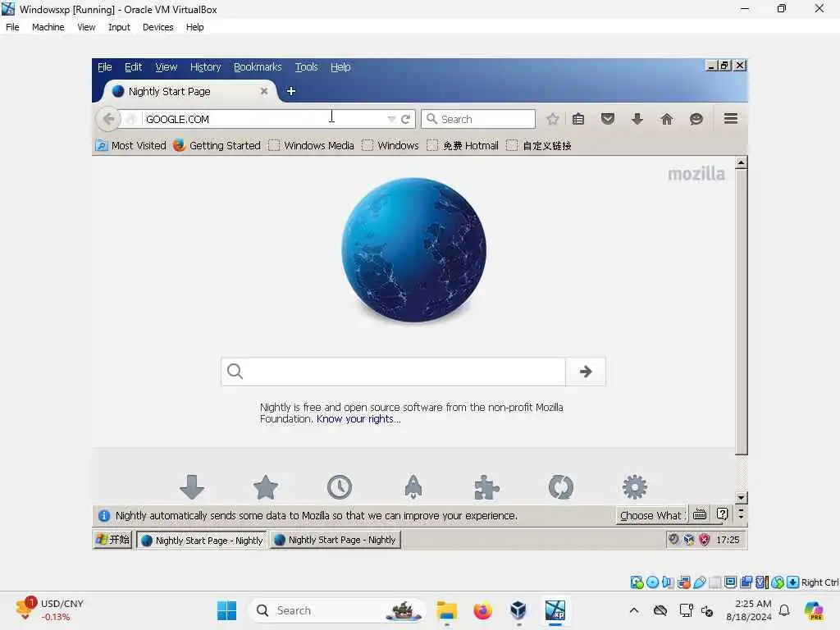Click the Choose What I Share button
This screenshot has width=840, height=630.
tap(651, 515)
